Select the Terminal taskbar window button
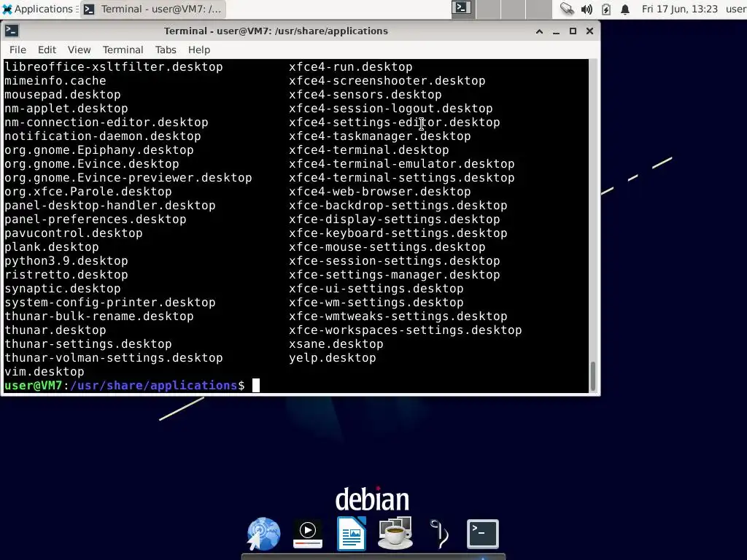The image size is (747, 560). [x=153, y=9]
